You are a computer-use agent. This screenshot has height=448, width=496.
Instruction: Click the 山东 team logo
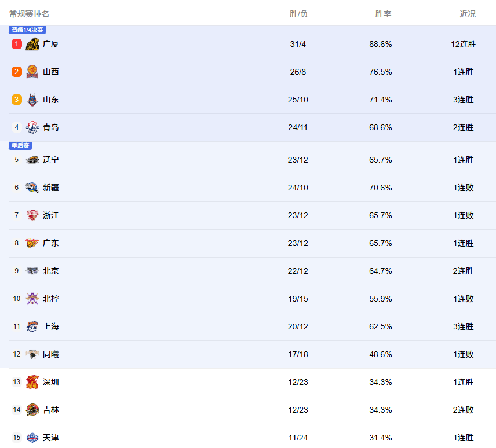(x=32, y=100)
